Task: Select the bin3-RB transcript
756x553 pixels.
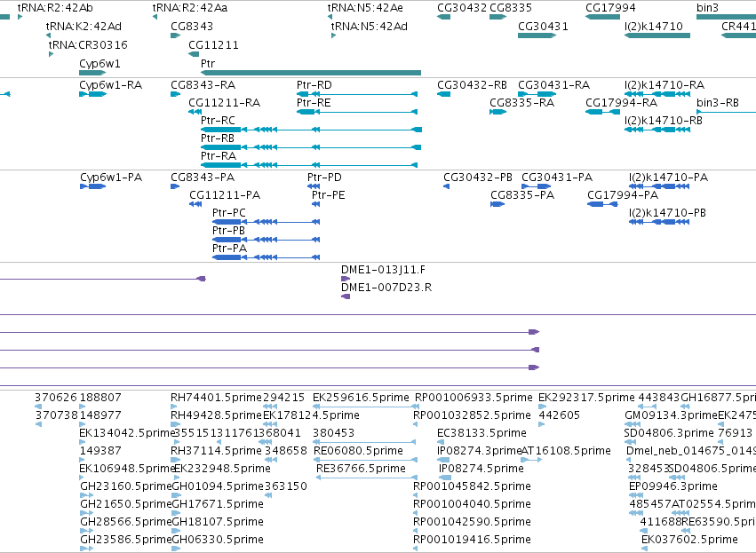Action: (x=726, y=112)
